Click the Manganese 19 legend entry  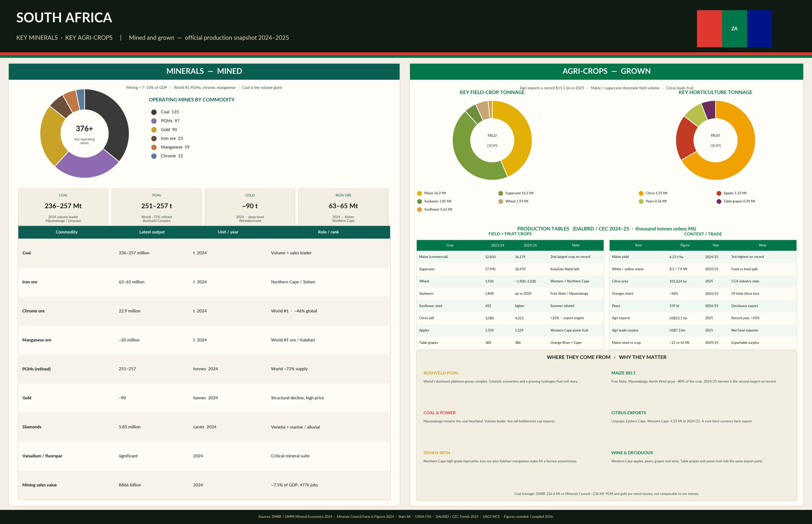tap(171, 147)
